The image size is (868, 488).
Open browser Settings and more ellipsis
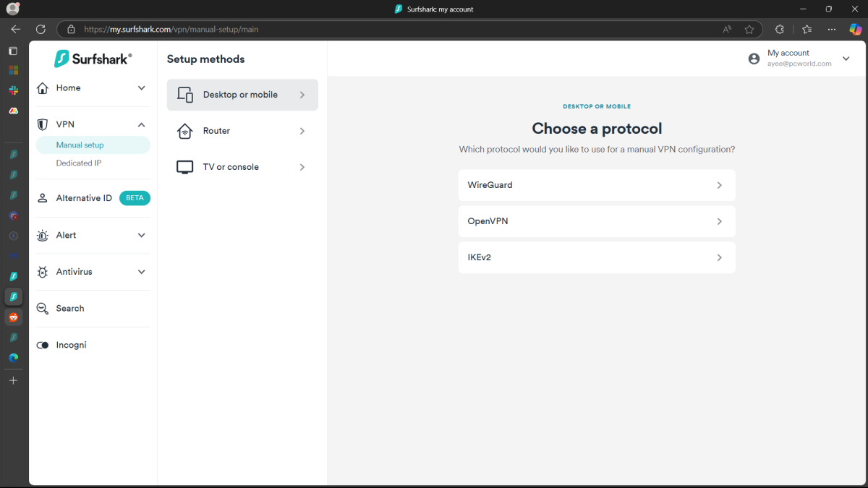[x=832, y=30]
